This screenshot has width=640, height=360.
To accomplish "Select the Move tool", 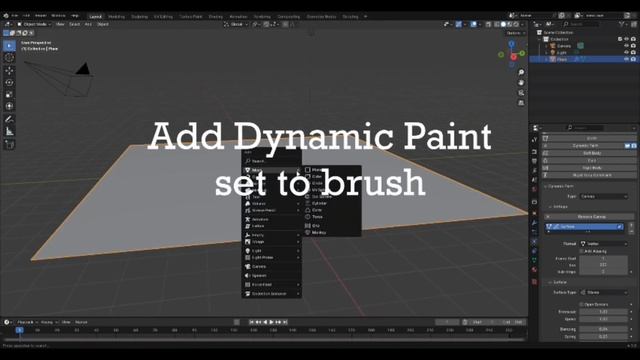I will (9, 71).
